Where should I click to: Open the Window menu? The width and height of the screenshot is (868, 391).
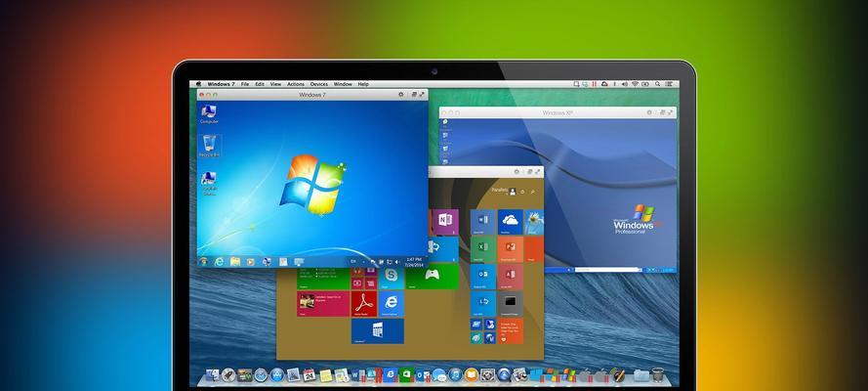[x=343, y=84]
